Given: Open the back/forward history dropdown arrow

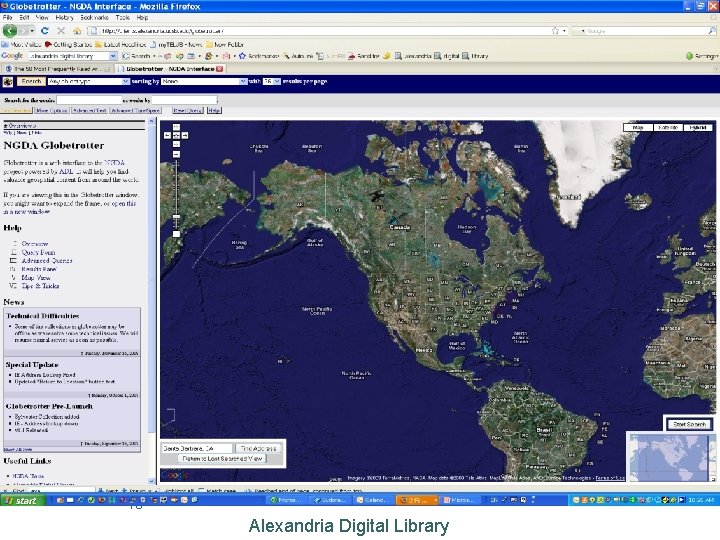Looking at the screenshot, I should coord(32,31).
